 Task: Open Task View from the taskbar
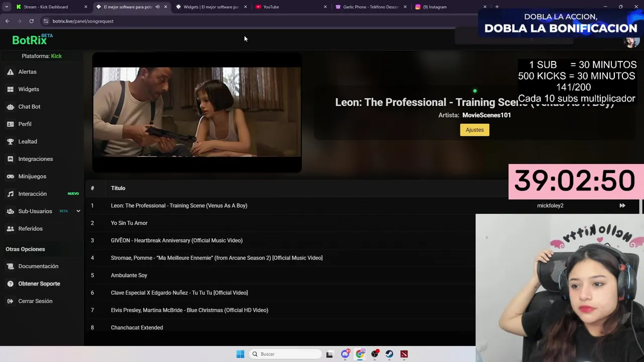tap(330, 354)
